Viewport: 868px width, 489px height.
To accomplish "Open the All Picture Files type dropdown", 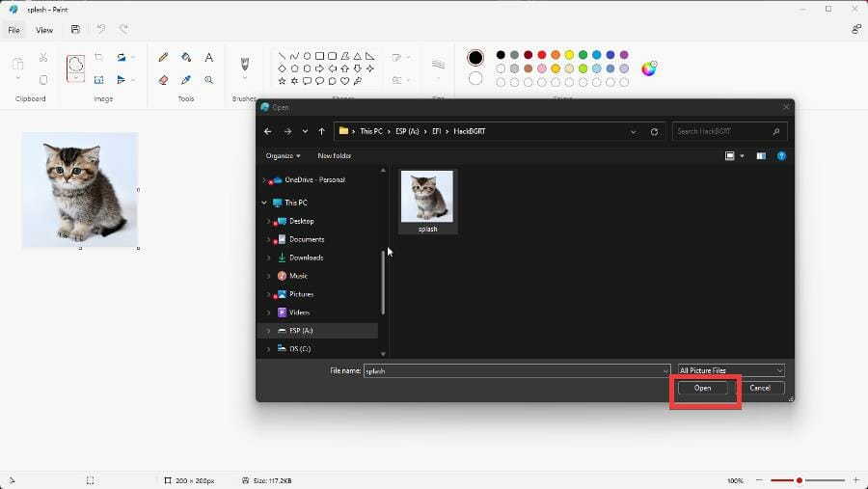I will [731, 370].
